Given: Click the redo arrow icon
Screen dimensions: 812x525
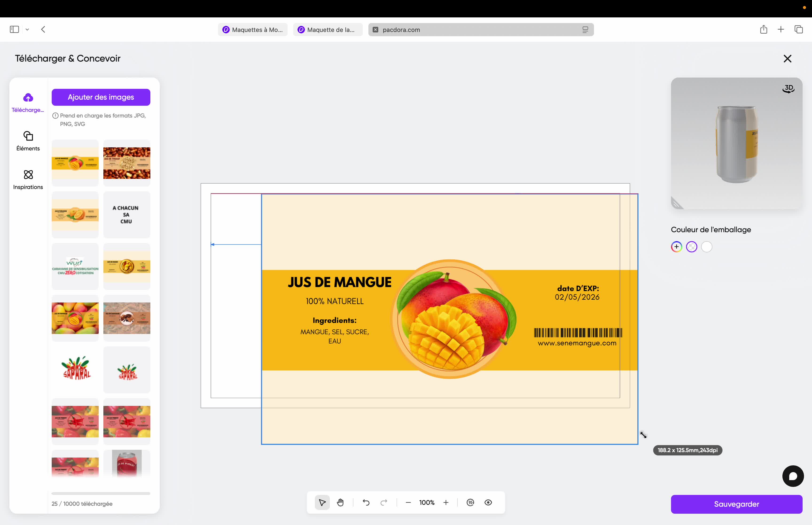Looking at the screenshot, I should click(x=384, y=502).
